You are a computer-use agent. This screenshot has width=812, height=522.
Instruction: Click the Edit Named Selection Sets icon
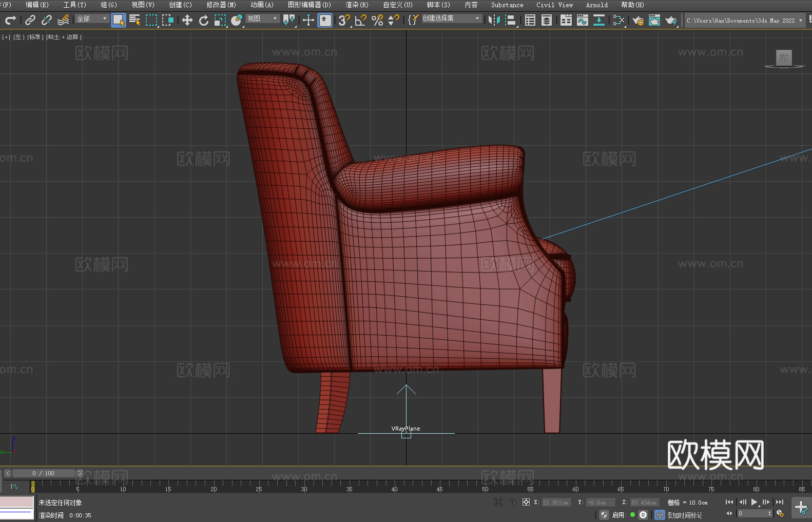[413, 20]
